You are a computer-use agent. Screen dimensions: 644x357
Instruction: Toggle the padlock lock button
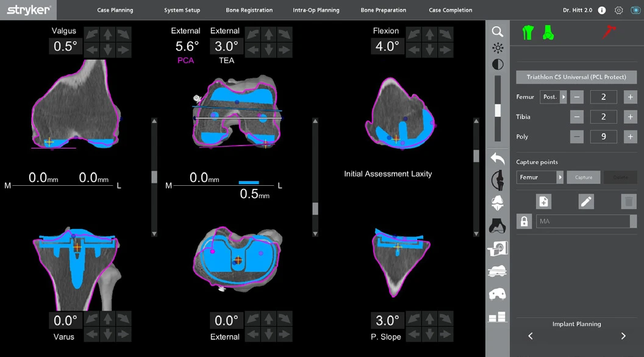pos(524,221)
